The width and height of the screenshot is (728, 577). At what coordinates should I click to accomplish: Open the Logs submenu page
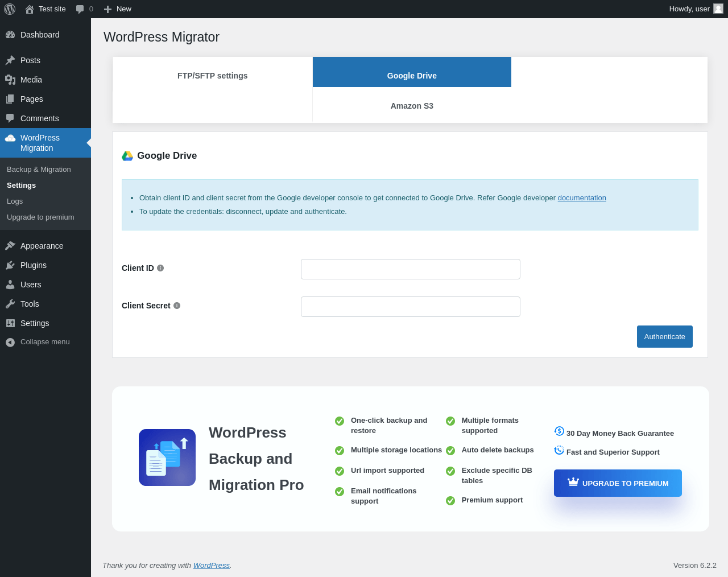click(15, 201)
